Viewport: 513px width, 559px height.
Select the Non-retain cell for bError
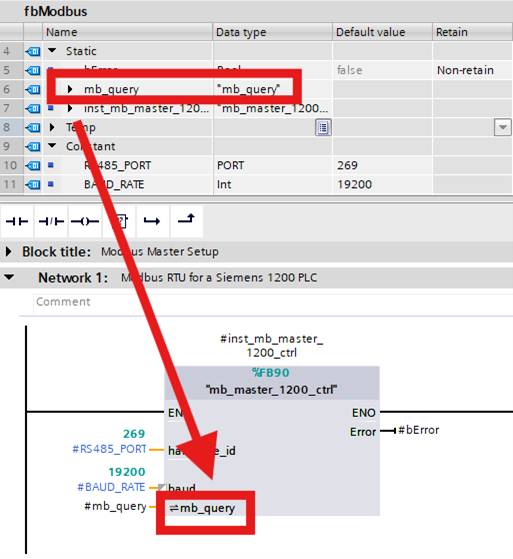(473, 71)
